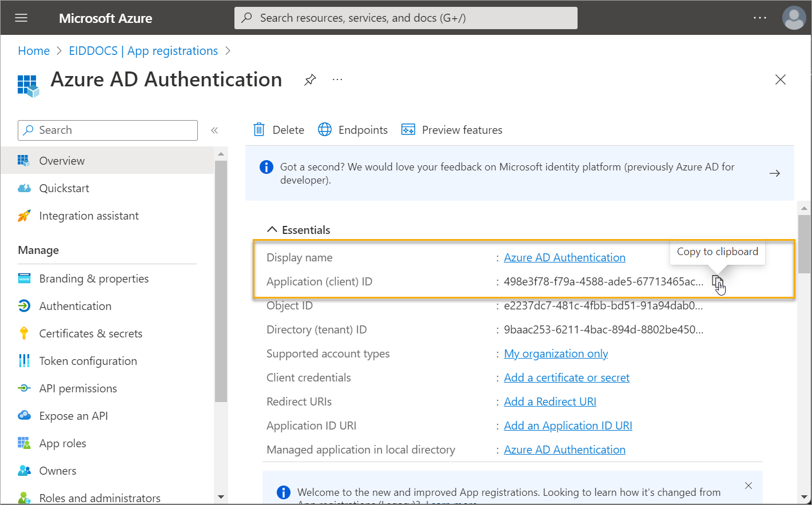This screenshot has height=505, width=812.
Task: Select Certificates & secrets
Action: [x=91, y=333]
